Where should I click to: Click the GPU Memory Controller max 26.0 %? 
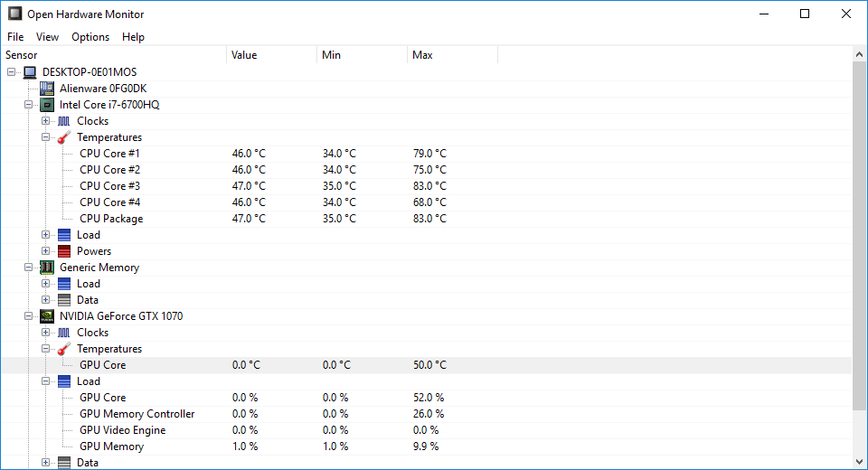[x=429, y=414]
